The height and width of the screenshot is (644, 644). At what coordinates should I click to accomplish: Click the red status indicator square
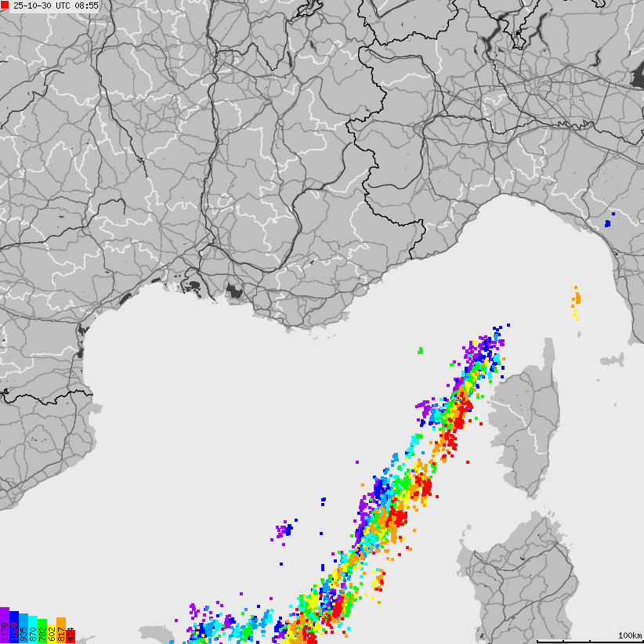pos(6,6)
